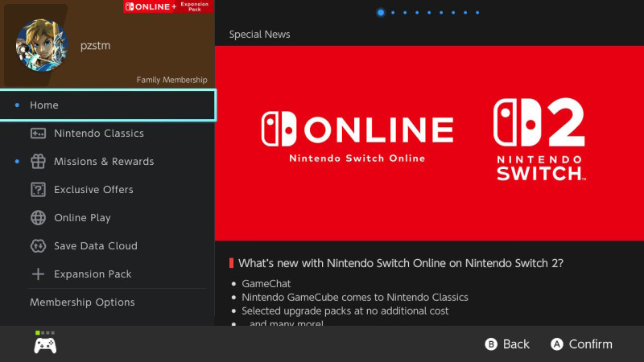Screen dimensions: 644x362
Task: Click the Nintendo GameCube comes to Nintendo Classics bullet
Action: pyautogui.click(x=355, y=297)
